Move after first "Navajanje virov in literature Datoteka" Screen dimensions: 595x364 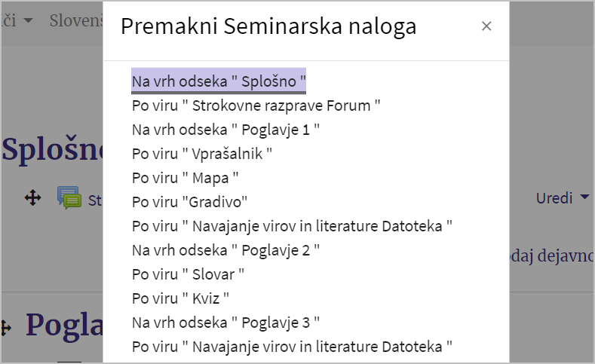[292, 226]
